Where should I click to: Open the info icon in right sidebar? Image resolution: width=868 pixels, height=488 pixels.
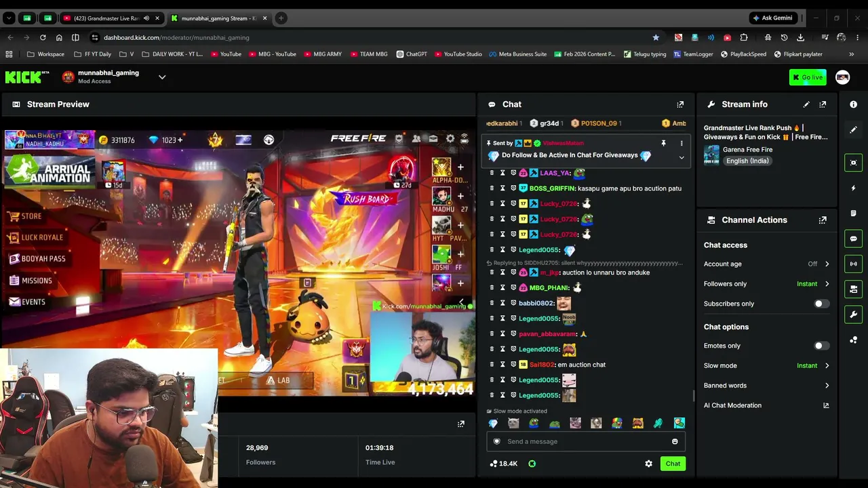854,104
